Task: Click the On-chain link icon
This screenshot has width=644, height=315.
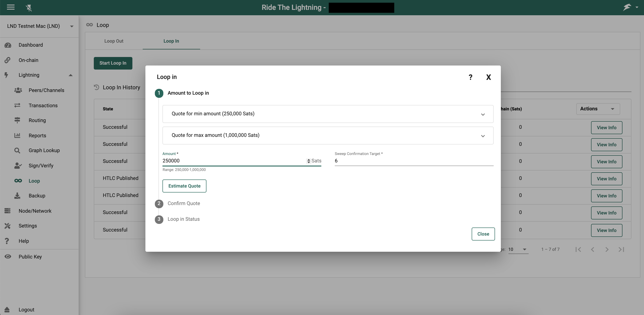Action: [x=7, y=60]
